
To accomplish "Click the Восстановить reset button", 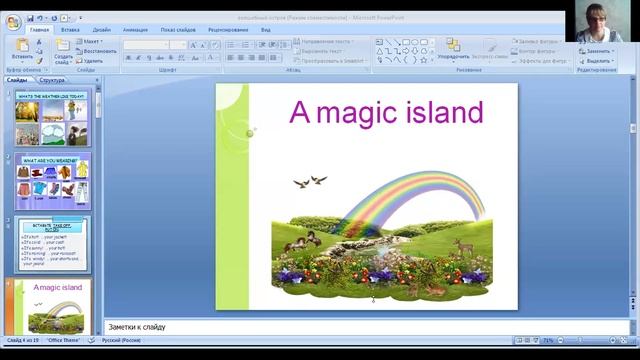I will (x=96, y=51).
